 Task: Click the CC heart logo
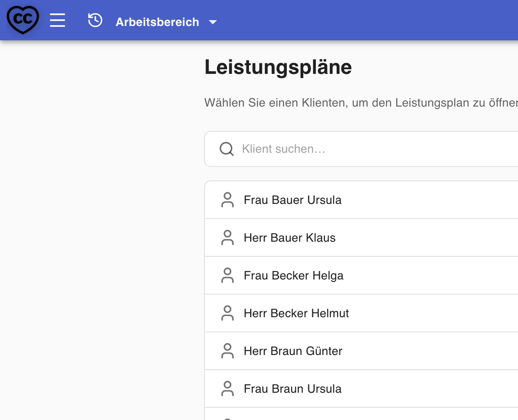(23, 19)
